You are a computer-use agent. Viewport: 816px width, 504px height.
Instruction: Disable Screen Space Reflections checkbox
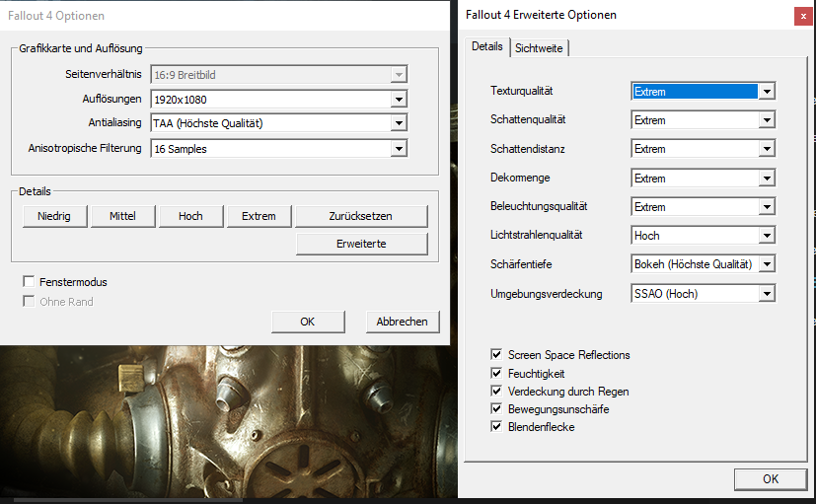tap(496, 355)
